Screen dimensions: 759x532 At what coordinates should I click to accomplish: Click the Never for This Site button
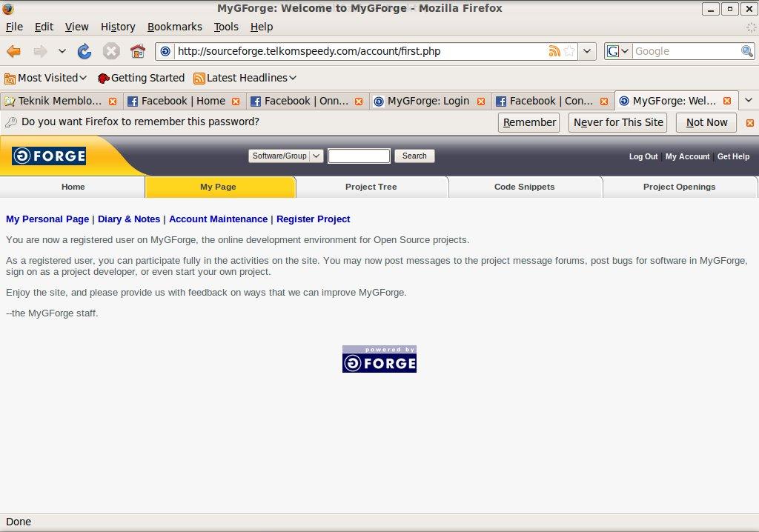pos(618,122)
